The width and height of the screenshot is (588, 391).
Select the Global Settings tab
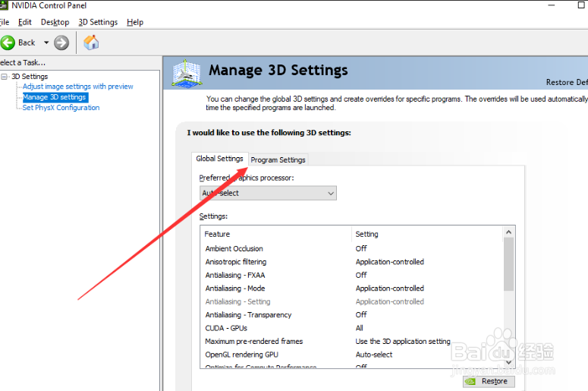[219, 159]
